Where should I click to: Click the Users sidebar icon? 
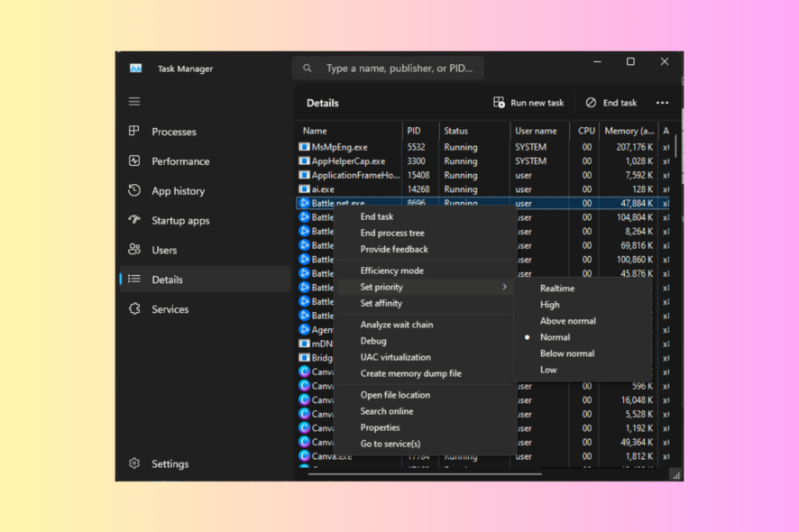tap(134, 249)
